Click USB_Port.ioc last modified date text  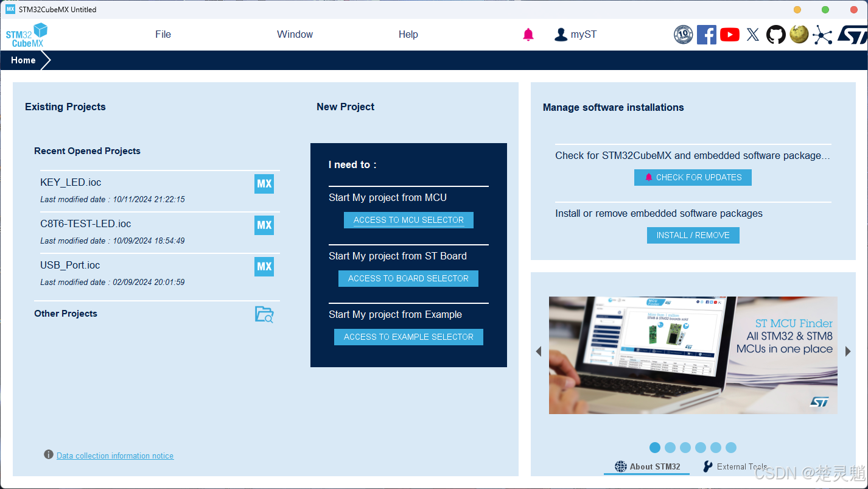coord(113,282)
